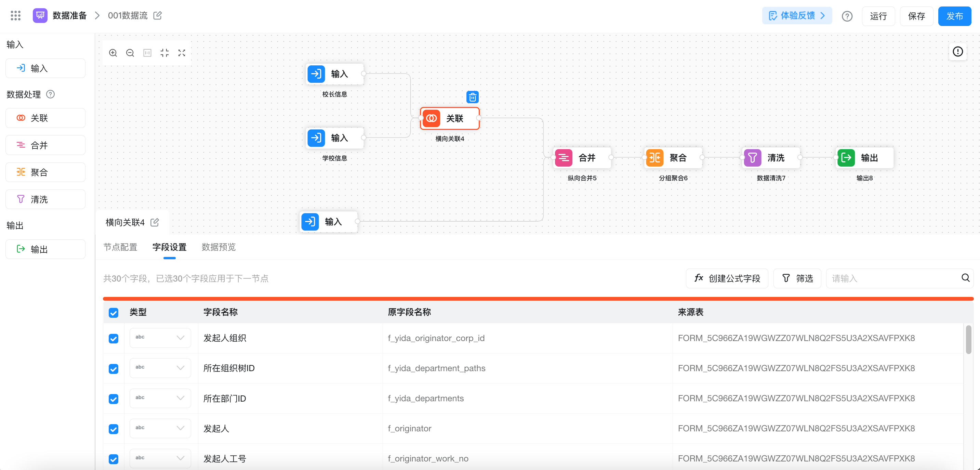Select the 分组聚合6 aggregate node

point(673,158)
